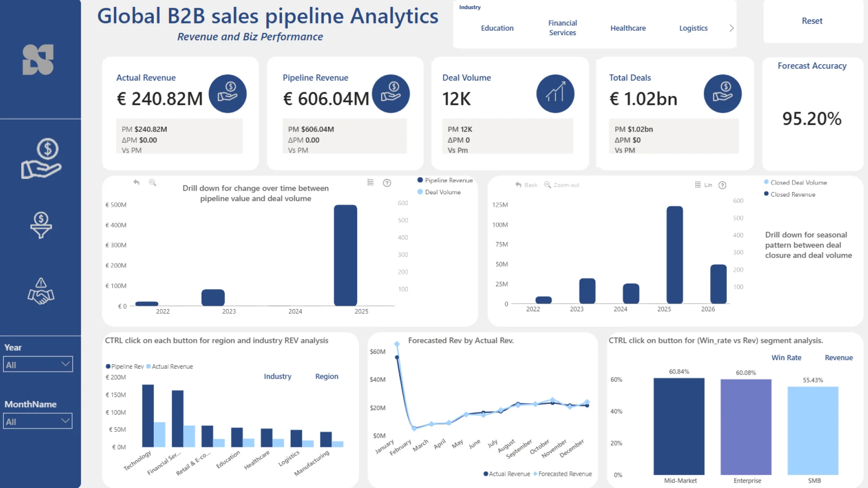Switch segment chart to Win Rate
The height and width of the screenshot is (488, 868).
pos(786,357)
